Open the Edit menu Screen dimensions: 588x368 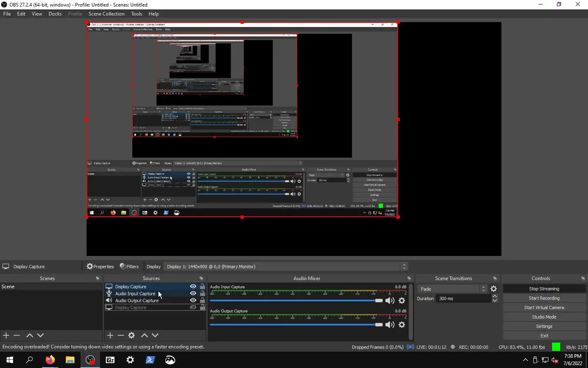21,14
